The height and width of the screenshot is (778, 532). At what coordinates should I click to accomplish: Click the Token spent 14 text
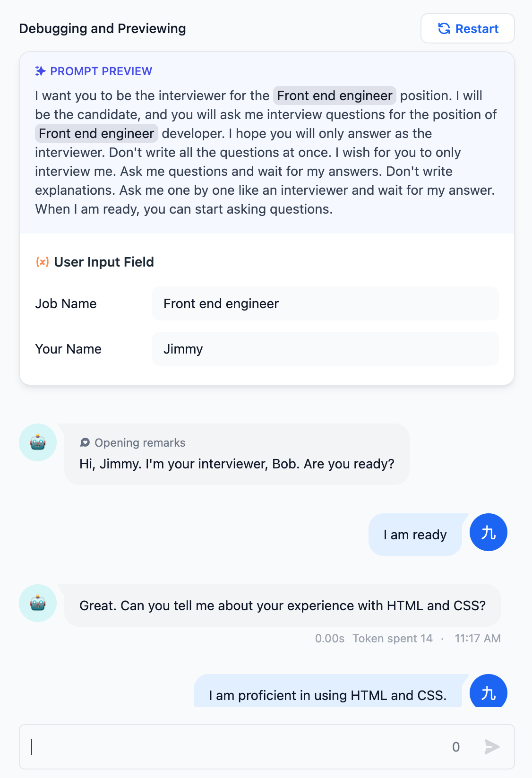(393, 639)
